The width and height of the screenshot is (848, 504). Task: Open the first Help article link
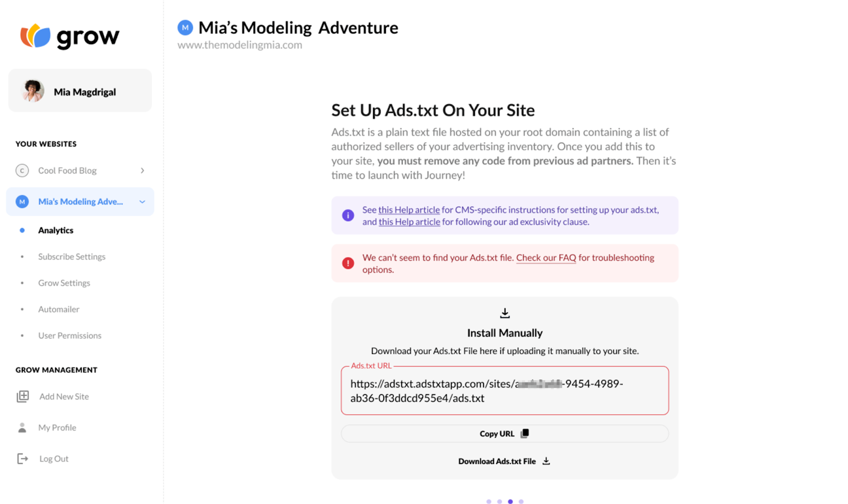point(409,209)
